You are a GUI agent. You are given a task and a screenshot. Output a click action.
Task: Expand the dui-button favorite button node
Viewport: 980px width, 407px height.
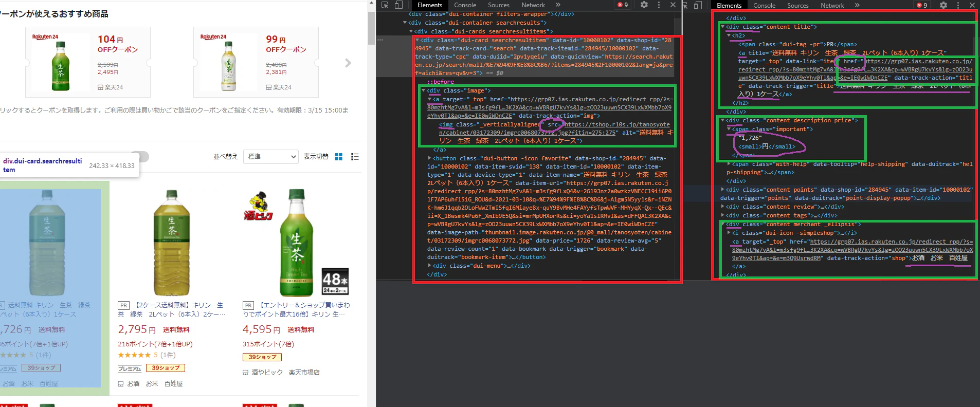pos(430,158)
